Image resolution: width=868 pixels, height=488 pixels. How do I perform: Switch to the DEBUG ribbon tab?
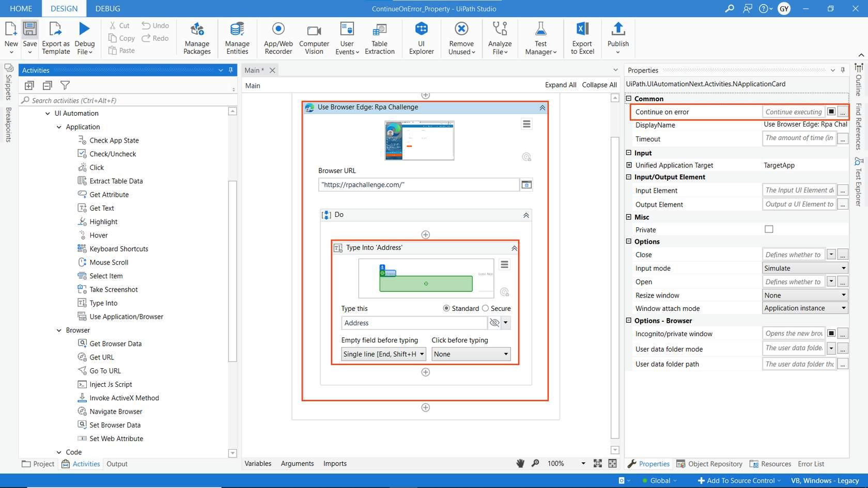(x=106, y=8)
